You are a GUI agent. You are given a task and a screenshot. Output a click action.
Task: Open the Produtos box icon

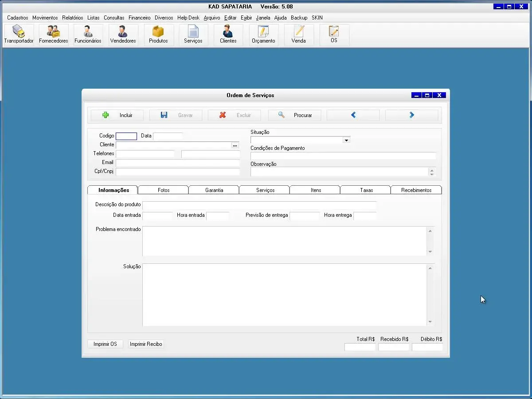click(158, 35)
